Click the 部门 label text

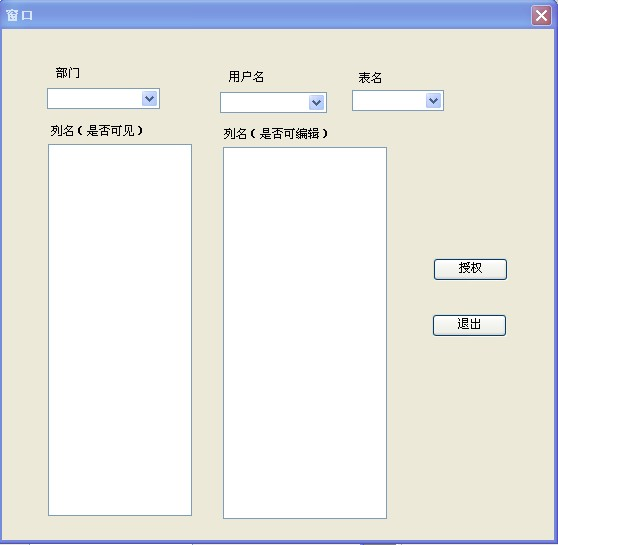point(68,73)
